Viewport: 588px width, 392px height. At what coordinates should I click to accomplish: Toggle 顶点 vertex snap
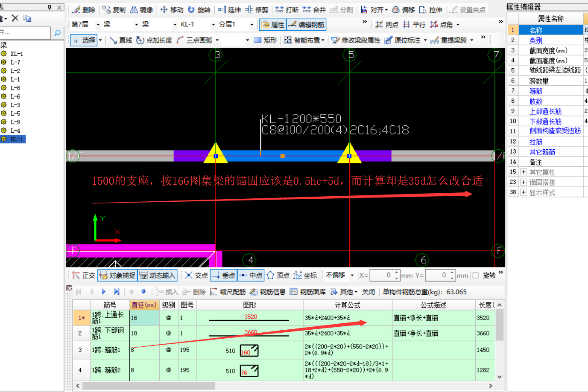(278, 276)
